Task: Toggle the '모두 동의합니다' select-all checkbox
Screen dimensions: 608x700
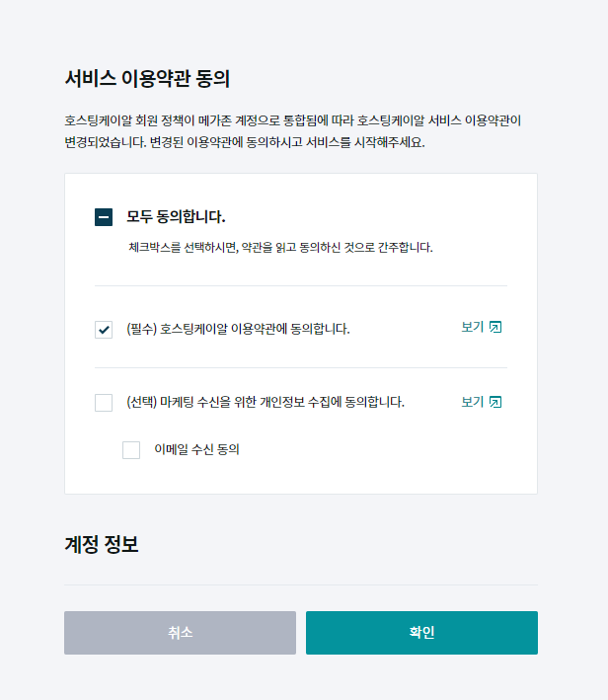Action: (x=104, y=217)
